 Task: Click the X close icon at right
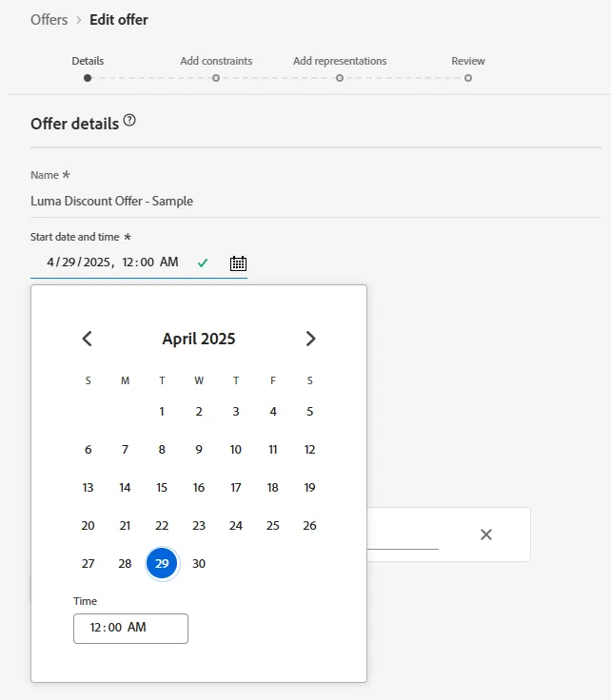click(x=486, y=535)
